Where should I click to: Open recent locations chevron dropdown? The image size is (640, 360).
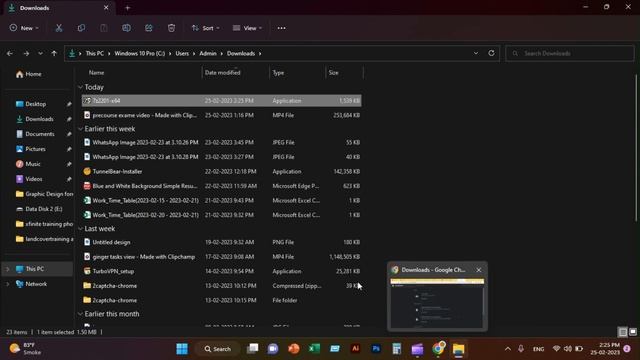tap(40, 53)
